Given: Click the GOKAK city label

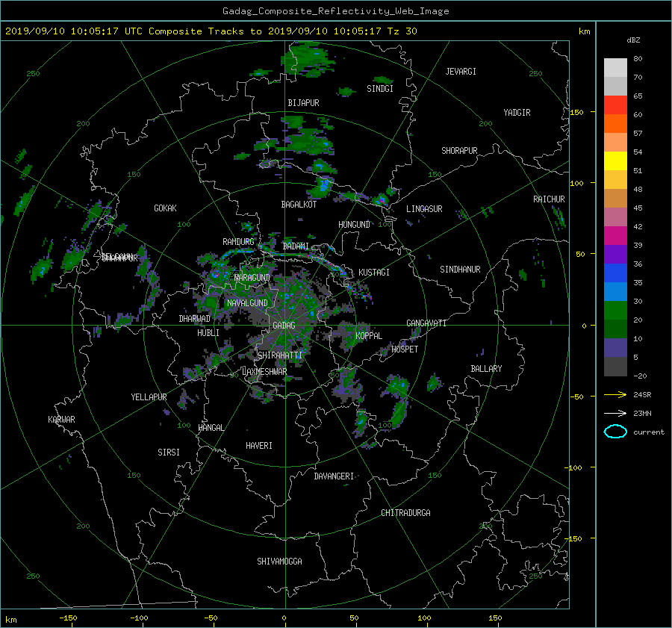Looking at the screenshot, I should (x=165, y=208).
